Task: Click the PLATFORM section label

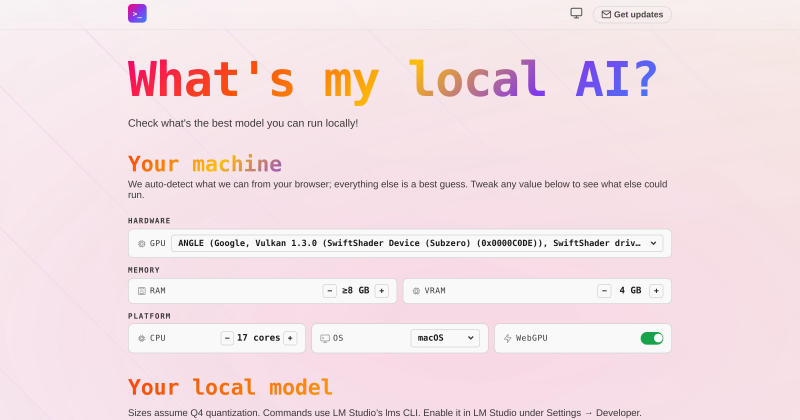Action: click(149, 316)
